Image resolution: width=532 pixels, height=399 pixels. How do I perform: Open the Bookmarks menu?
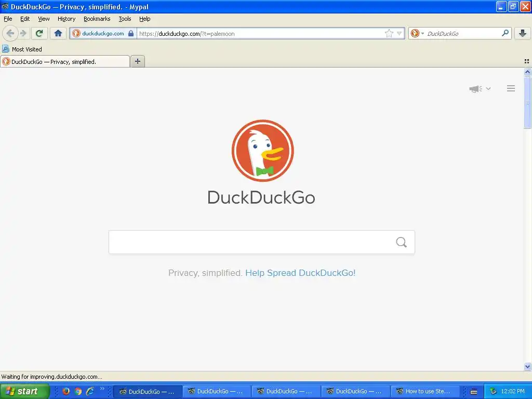97,19
